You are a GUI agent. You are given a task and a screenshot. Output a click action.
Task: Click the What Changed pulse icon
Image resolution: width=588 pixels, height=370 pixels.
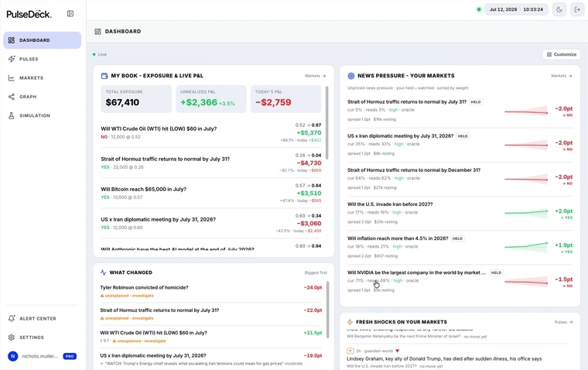click(x=103, y=272)
